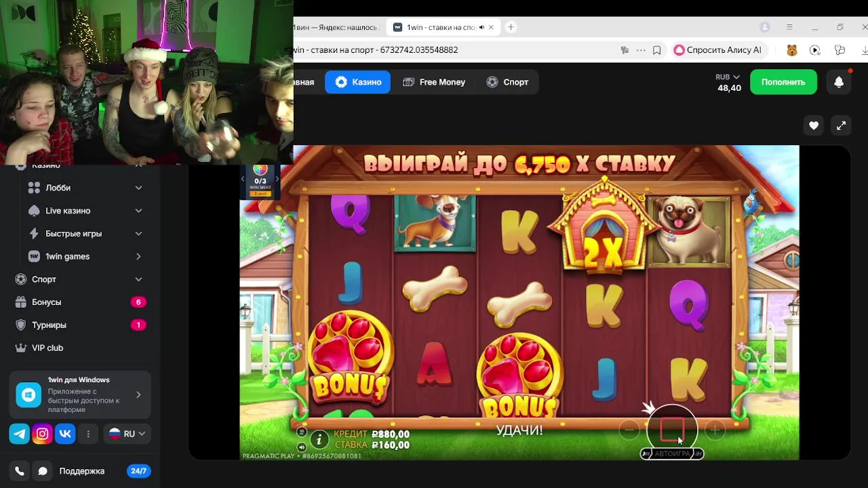
Task: Open Бонусы in the sidebar
Action: pos(46,302)
